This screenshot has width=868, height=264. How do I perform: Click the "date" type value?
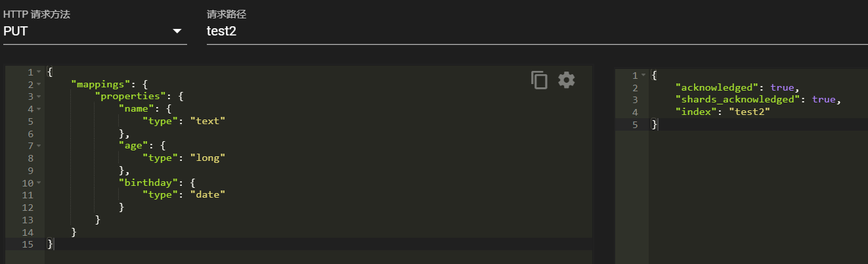207,194
